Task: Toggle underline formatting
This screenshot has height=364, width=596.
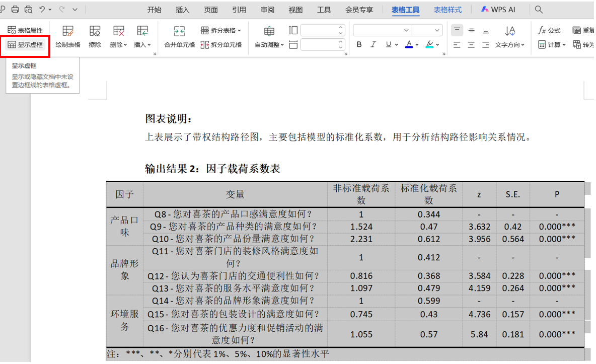Action: (389, 44)
